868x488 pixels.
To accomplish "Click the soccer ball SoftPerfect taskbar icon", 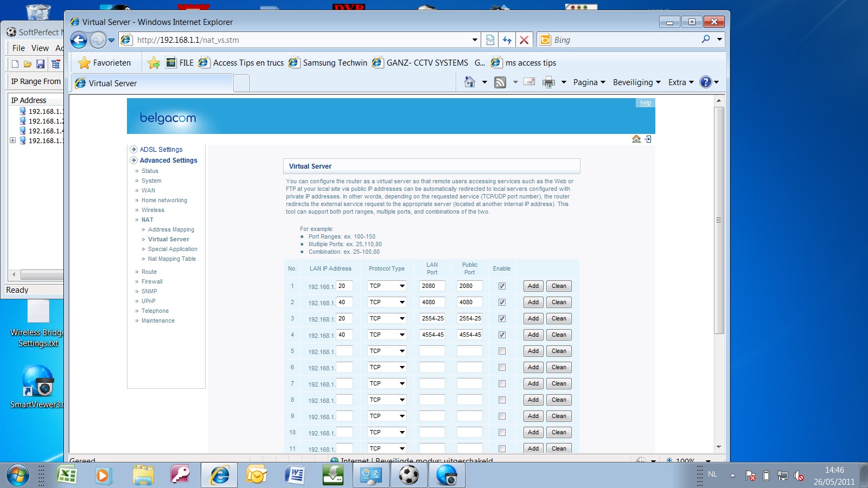I will click(409, 476).
